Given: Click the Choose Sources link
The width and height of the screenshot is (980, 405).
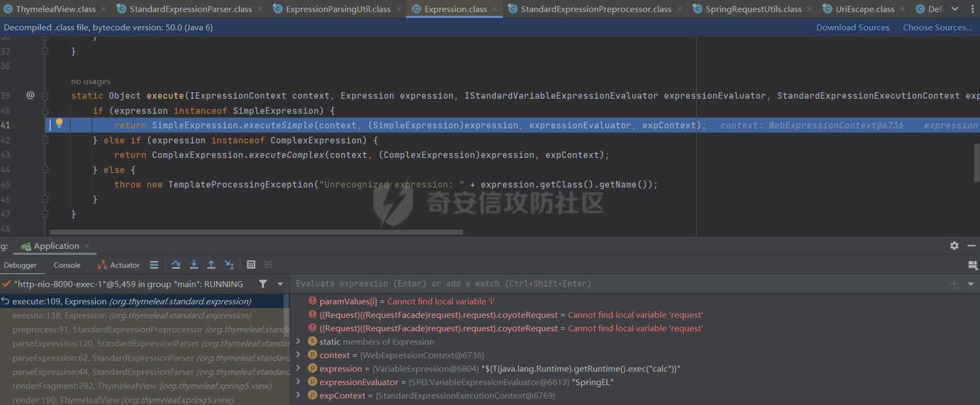Looking at the screenshot, I should [x=937, y=27].
